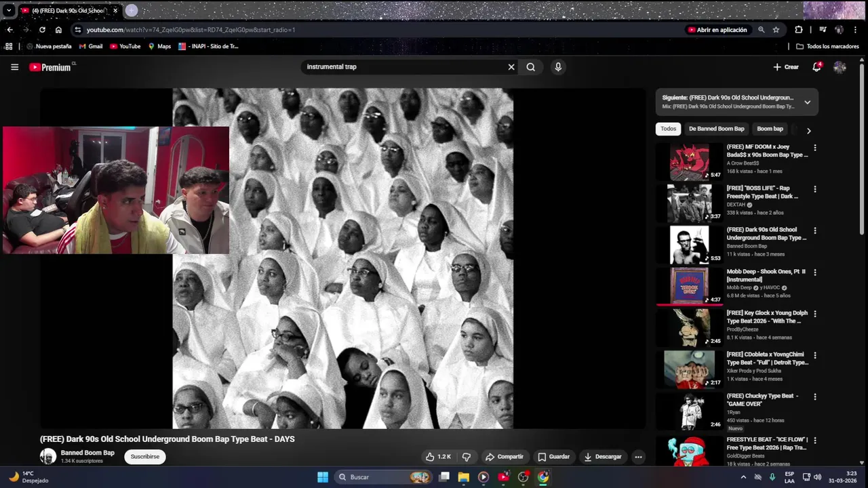Open the ICE FLOW freestyle beat thumbnail

689,450
